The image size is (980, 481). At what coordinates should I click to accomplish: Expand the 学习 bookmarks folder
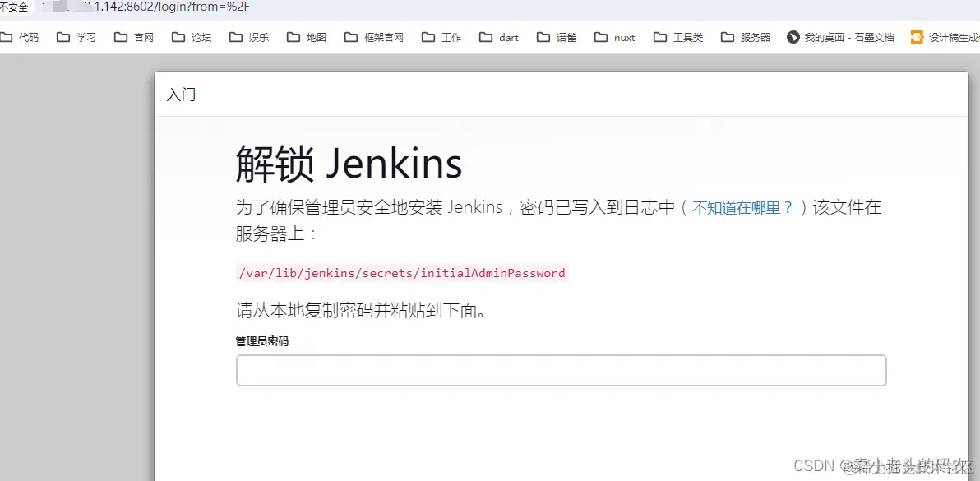pyautogui.click(x=76, y=36)
